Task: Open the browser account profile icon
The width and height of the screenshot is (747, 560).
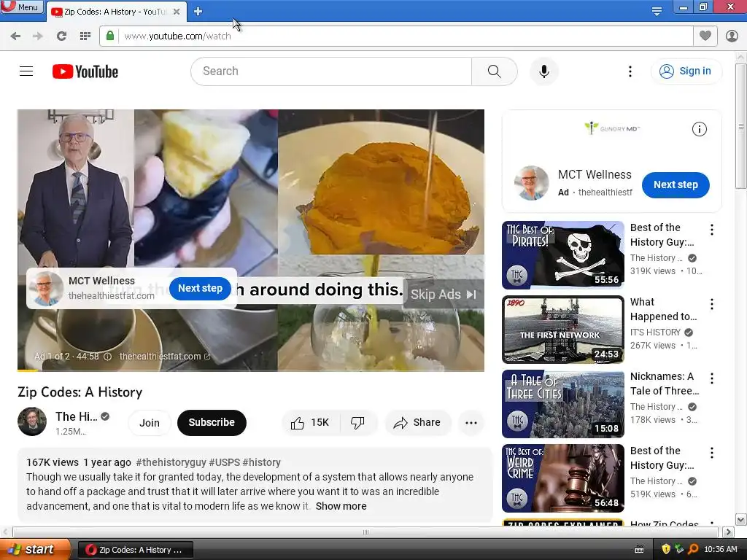Action: pos(732,36)
